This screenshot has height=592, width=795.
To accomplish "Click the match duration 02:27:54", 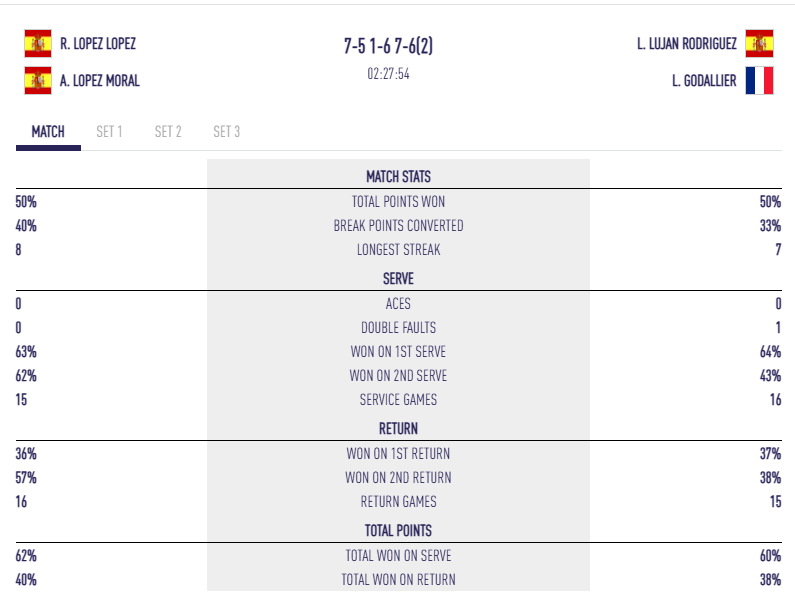I will 388,74.
